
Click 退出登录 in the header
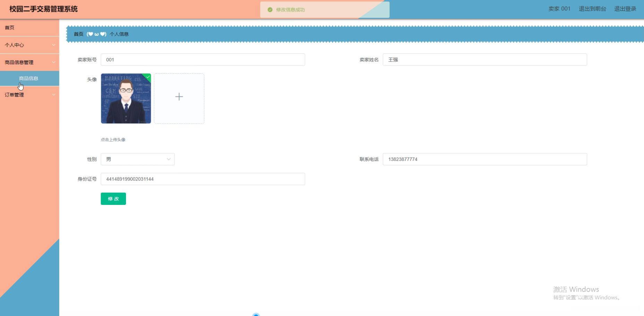point(625,9)
